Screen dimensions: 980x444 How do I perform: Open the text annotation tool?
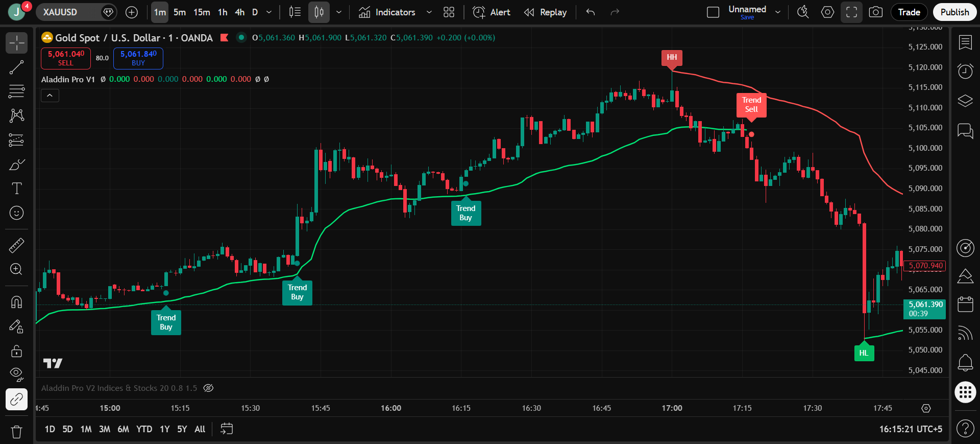[x=16, y=189]
